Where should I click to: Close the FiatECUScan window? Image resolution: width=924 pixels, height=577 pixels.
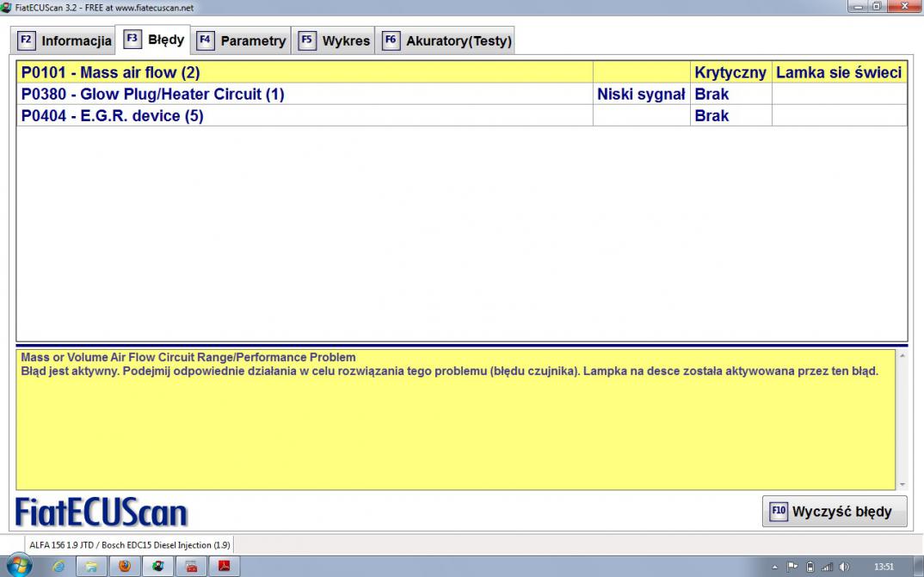click(904, 7)
